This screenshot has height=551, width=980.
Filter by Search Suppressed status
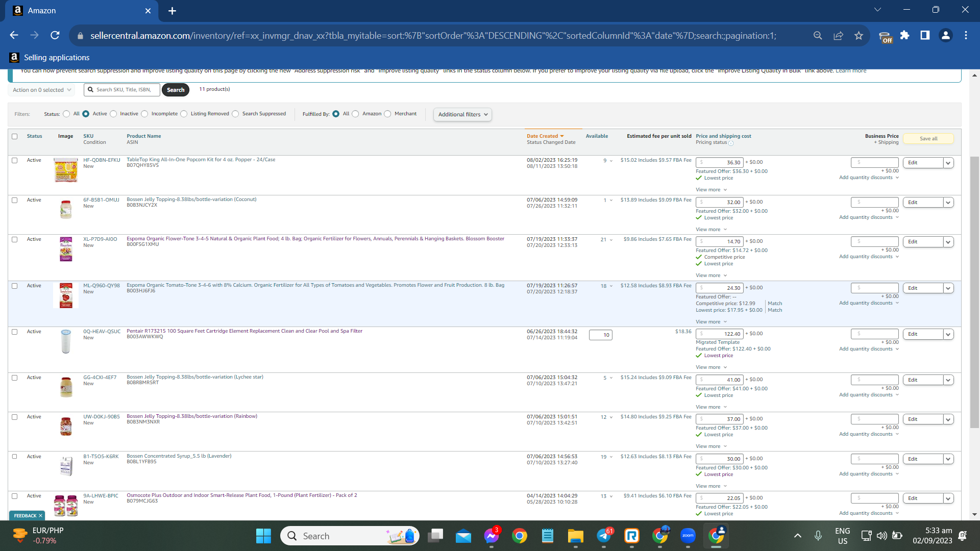[x=235, y=114]
